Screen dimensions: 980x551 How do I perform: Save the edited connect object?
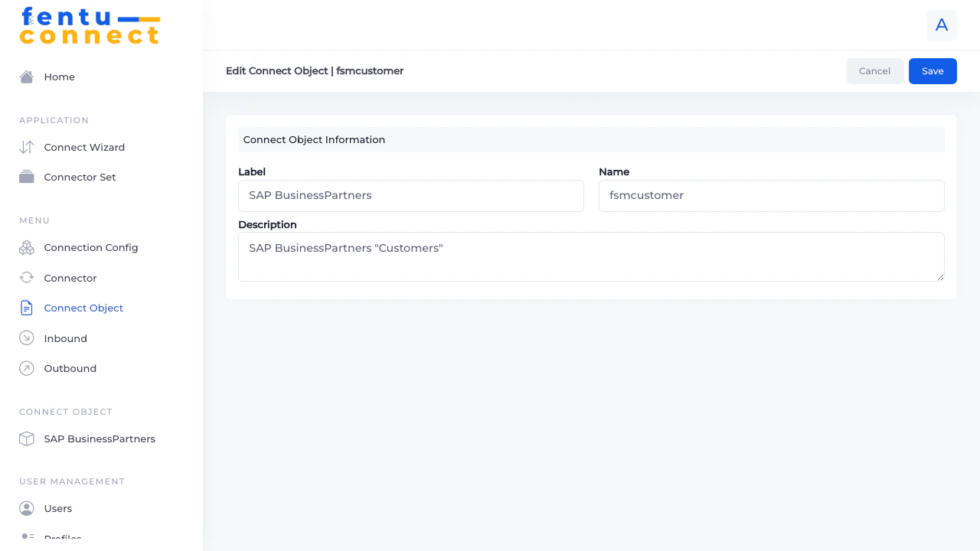click(933, 70)
